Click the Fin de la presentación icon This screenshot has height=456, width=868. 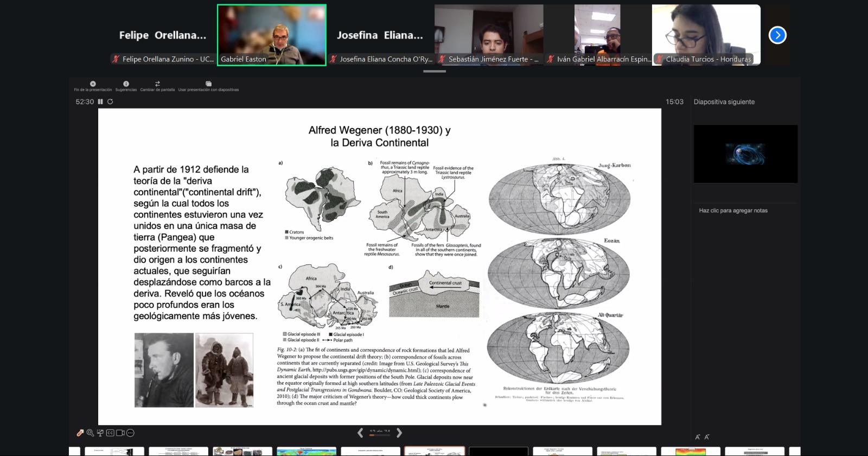pos(93,84)
